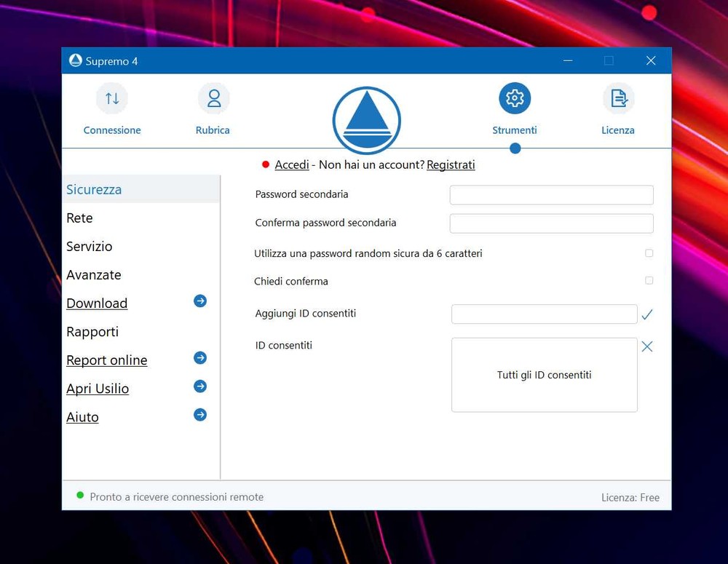Close the Supremo 4 window
The width and height of the screenshot is (728, 564).
click(651, 60)
